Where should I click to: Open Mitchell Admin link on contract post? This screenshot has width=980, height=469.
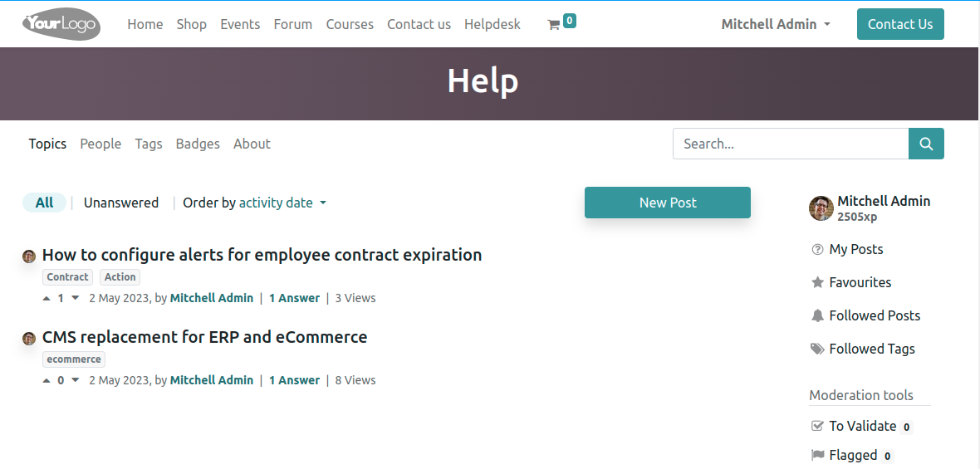[212, 299]
